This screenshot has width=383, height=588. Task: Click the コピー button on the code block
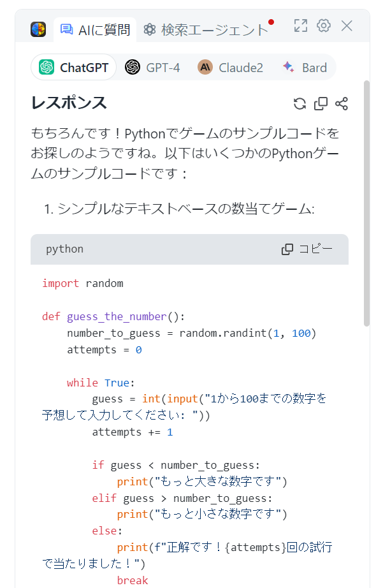click(x=307, y=249)
